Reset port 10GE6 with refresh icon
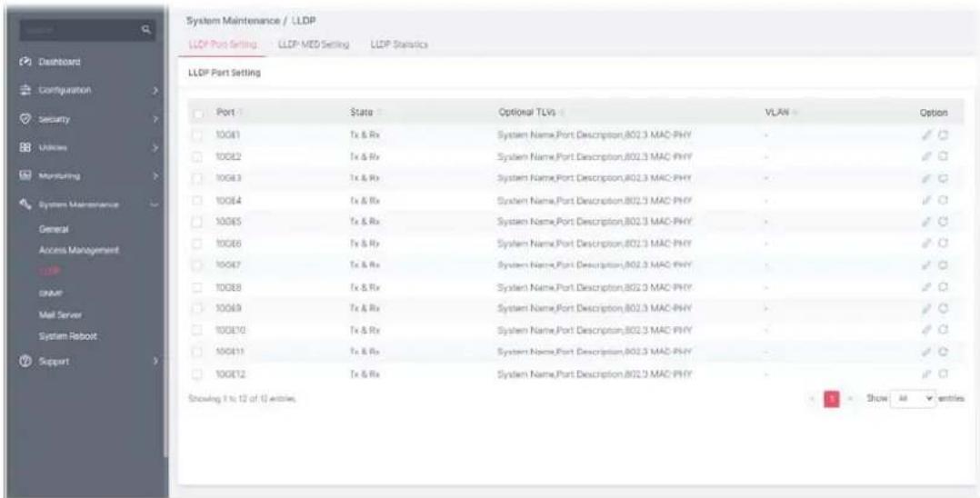 point(944,243)
